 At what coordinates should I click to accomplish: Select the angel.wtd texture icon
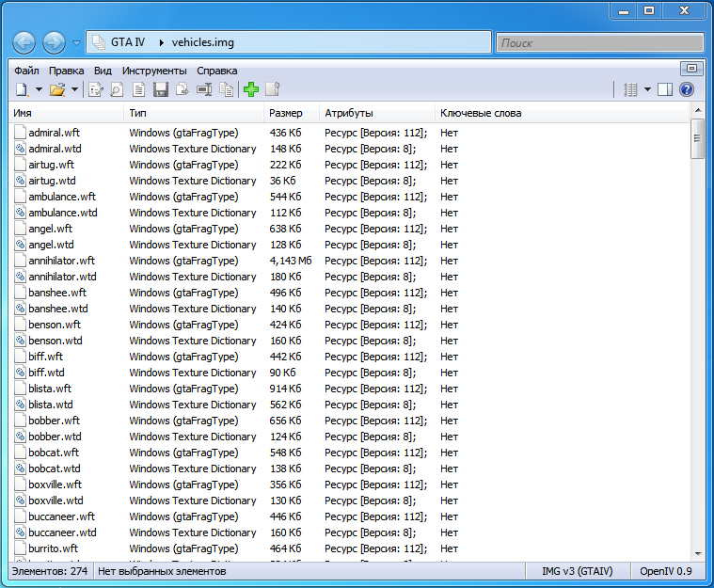(x=20, y=245)
